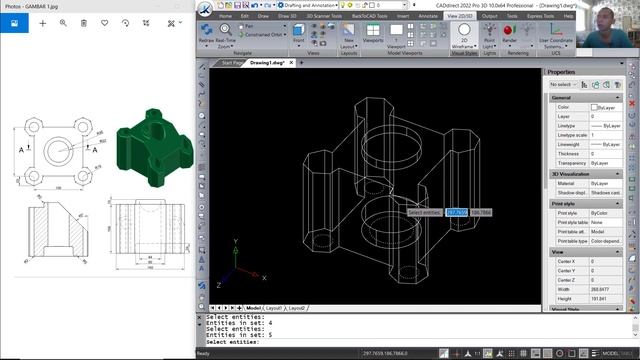Click the Open file icon in quick access toolbar
Image resolution: width=640 pixels, height=360 pixels.
point(229,5)
